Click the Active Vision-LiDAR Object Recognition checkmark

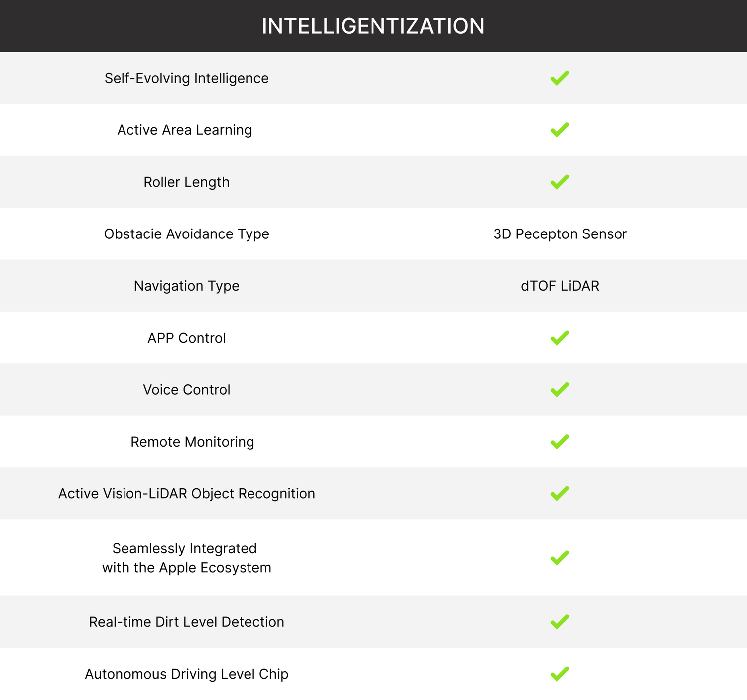tap(560, 493)
